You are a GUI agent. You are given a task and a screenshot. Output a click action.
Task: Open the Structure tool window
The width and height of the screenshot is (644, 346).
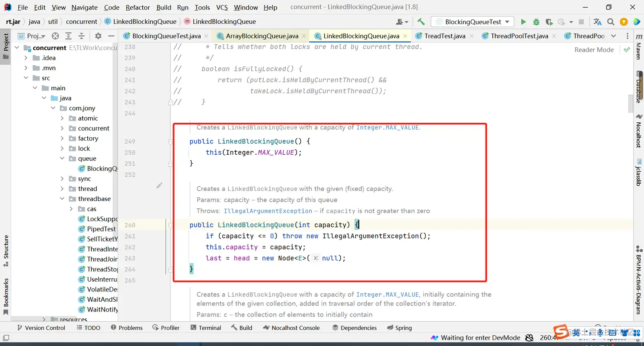pos(6,251)
